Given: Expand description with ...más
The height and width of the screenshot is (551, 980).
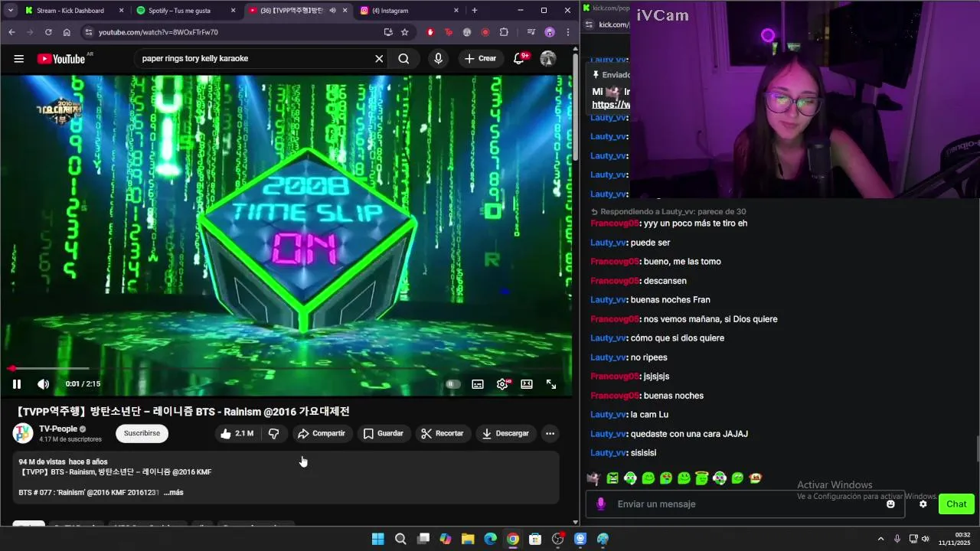Looking at the screenshot, I should [x=174, y=493].
